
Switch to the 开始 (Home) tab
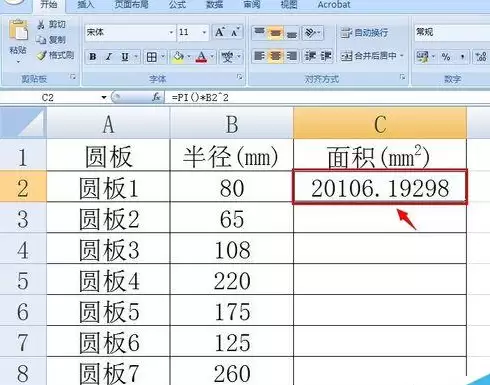(x=49, y=5)
